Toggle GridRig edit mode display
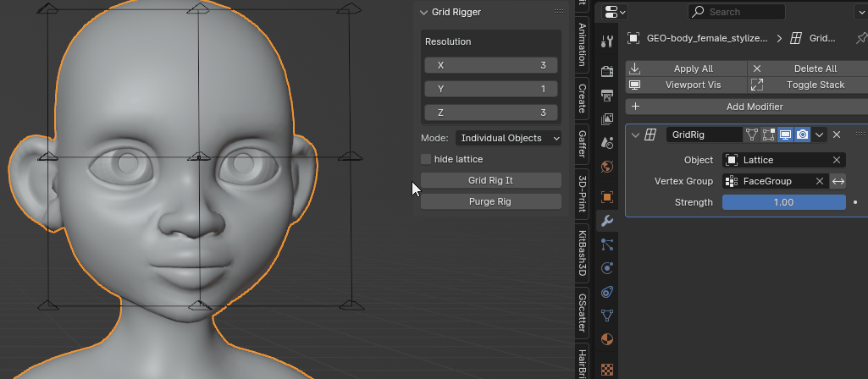Image resolution: width=868 pixels, height=379 pixels. 768,135
